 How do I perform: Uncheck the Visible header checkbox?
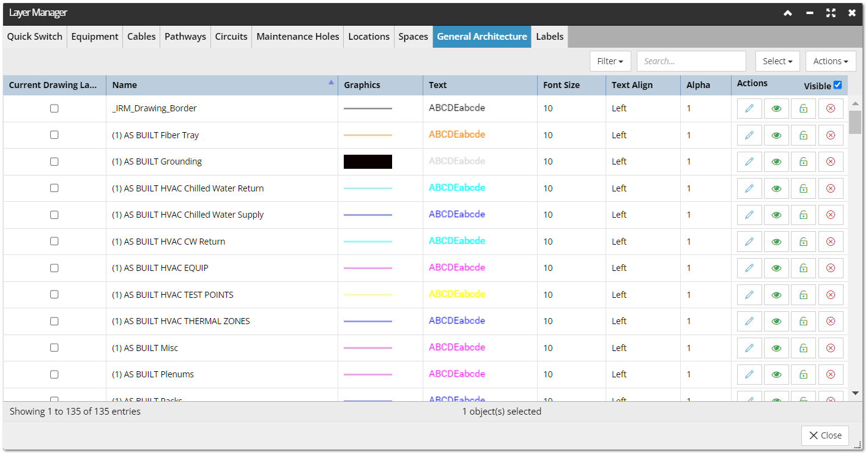coord(838,85)
